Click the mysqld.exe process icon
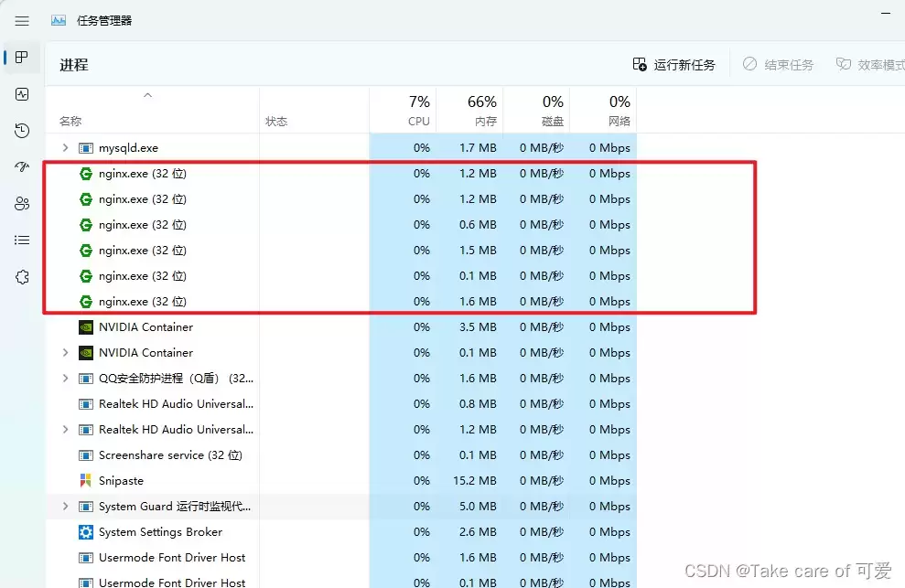 click(x=85, y=148)
